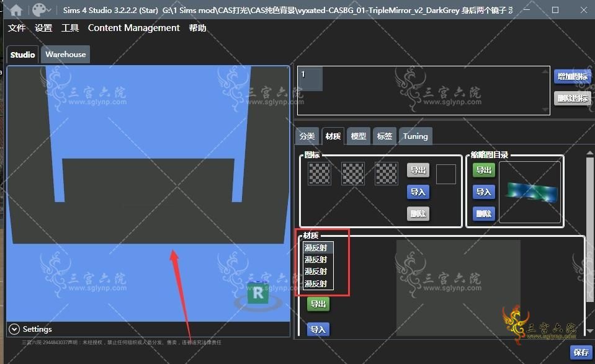595x364 pixels.
Task: Click the right panel scrollbar up arrow
Action: pos(589,153)
